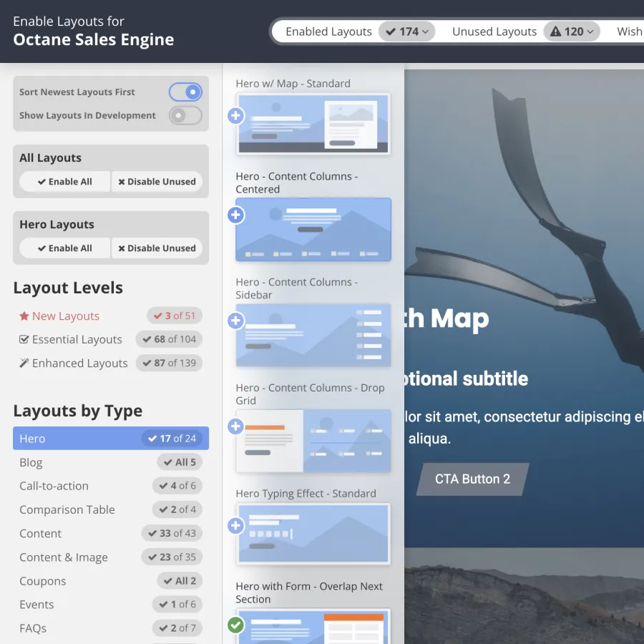Click the plus icon on "Hero - Content Columns - Centered"
The height and width of the screenshot is (644, 644).
pos(235,215)
